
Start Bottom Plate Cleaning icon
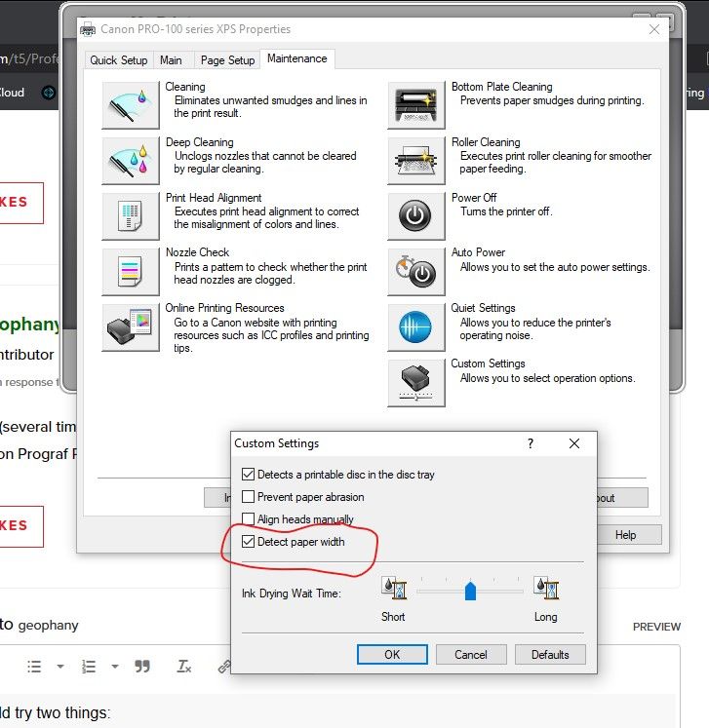pyautogui.click(x=416, y=105)
